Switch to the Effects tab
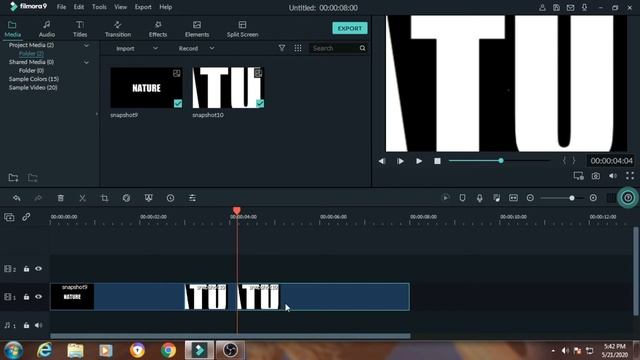This screenshot has width=640, height=360. (x=158, y=29)
